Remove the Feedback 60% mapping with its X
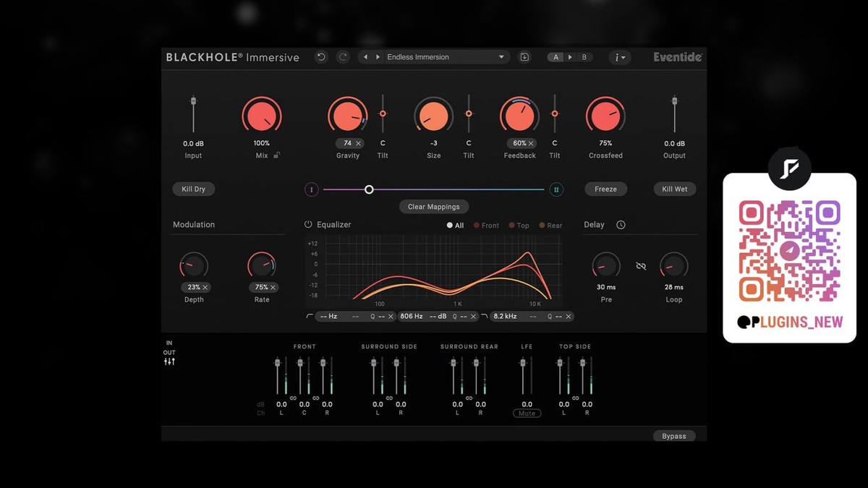The height and width of the screenshot is (488, 868). 531,143
